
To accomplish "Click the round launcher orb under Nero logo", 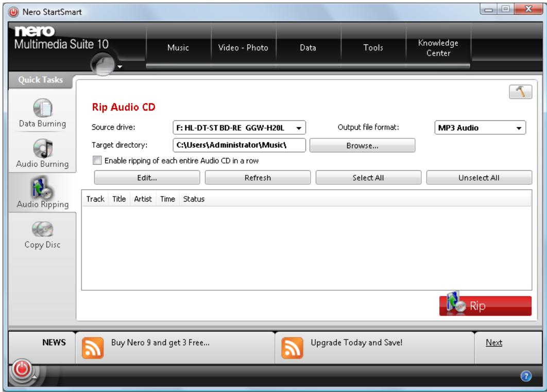I will (x=102, y=64).
